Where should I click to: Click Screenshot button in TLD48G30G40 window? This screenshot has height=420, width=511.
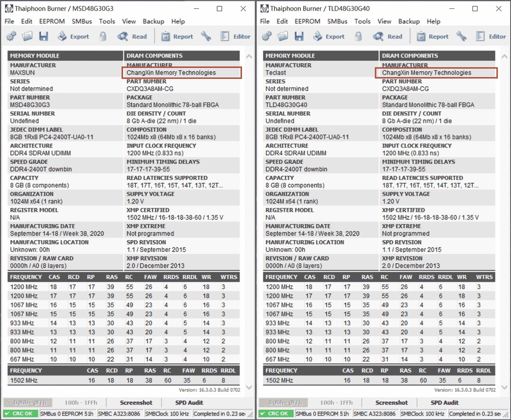coord(392,402)
